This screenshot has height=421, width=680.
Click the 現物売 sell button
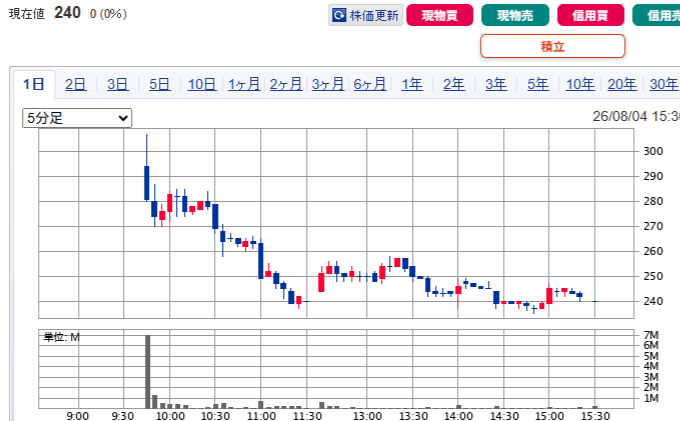pos(515,15)
